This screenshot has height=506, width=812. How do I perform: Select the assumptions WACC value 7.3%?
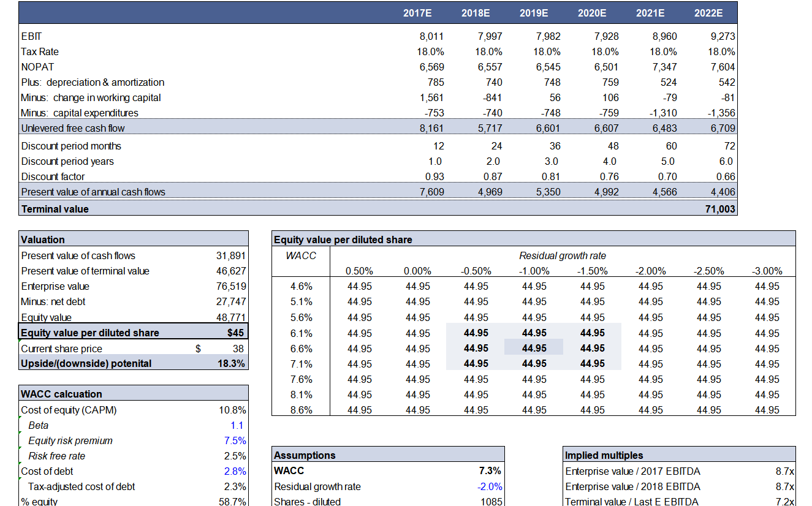click(x=490, y=471)
